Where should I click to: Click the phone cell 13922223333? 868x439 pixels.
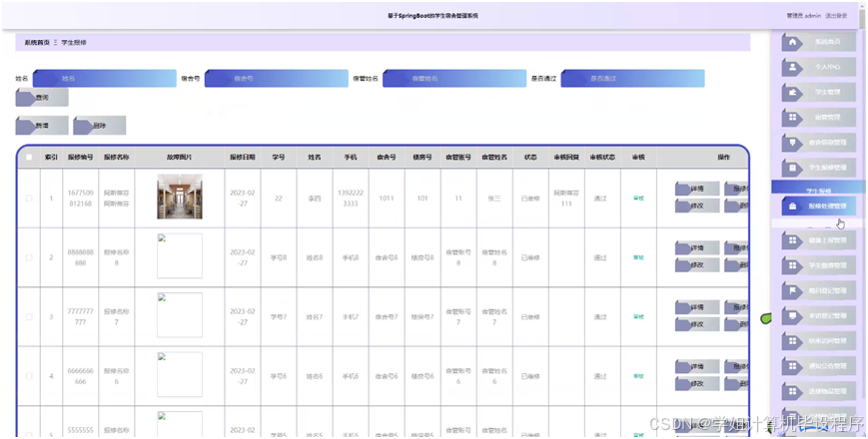(x=351, y=198)
